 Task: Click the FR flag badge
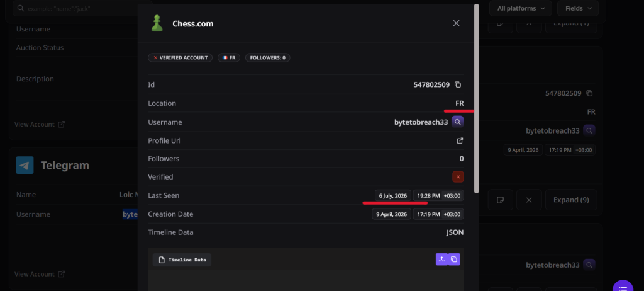point(229,57)
